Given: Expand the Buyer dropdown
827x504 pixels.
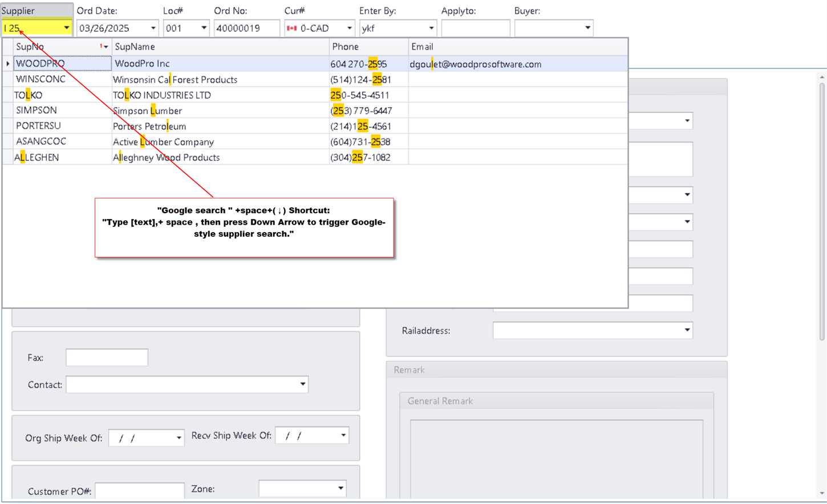Looking at the screenshot, I should (x=587, y=28).
